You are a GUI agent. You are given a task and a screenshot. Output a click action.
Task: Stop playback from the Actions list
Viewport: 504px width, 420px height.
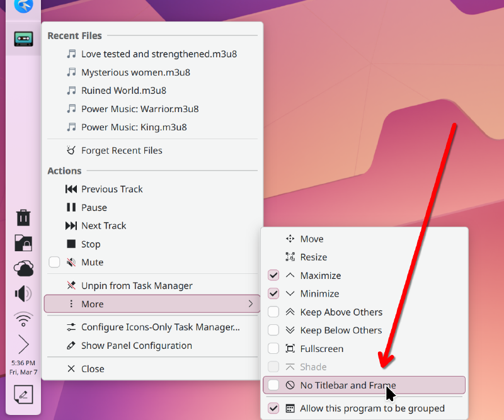90,244
